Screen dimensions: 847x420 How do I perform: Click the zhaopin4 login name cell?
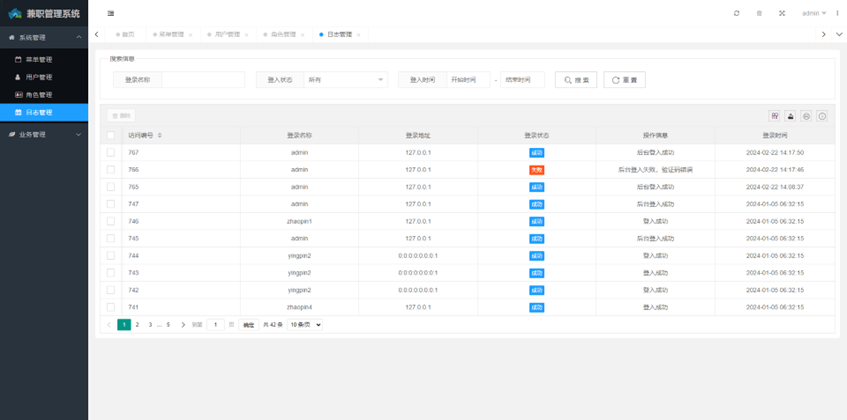tap(299, 307)
